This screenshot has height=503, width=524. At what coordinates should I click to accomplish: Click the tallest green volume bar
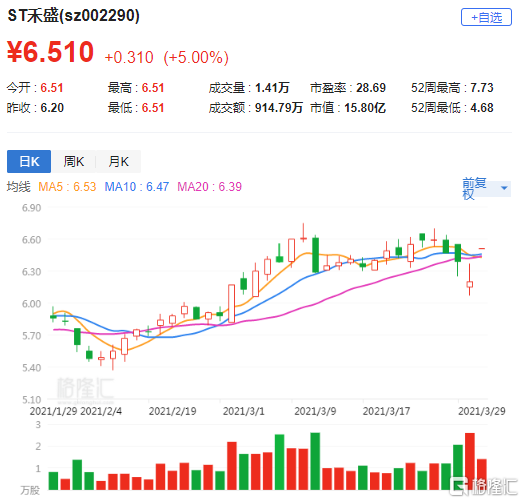click(x=315, y=461)
